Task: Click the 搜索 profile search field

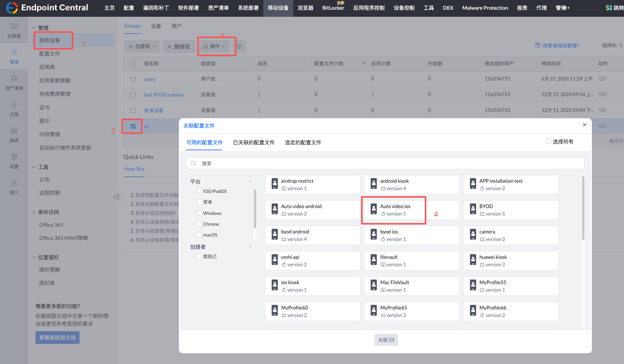Action: [x=385, y=163]
